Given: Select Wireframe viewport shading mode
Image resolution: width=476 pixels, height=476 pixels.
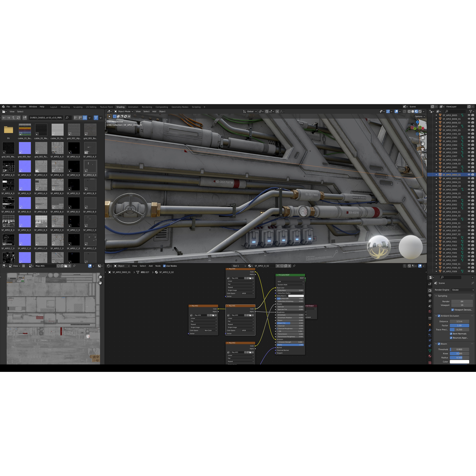Looking at the screenshot, I should tap(409, 112).
